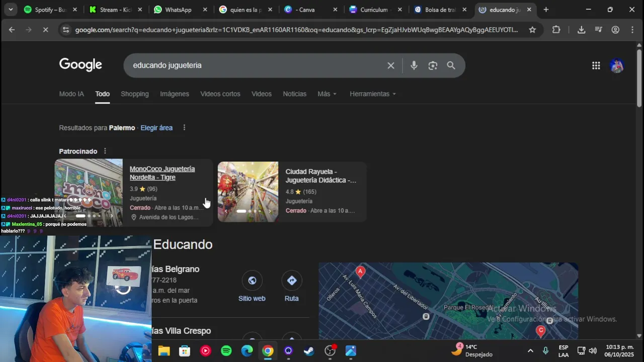Switch to Modo IA tab
This screenshot has height=362, width=644.
click(x=71, y=94)
